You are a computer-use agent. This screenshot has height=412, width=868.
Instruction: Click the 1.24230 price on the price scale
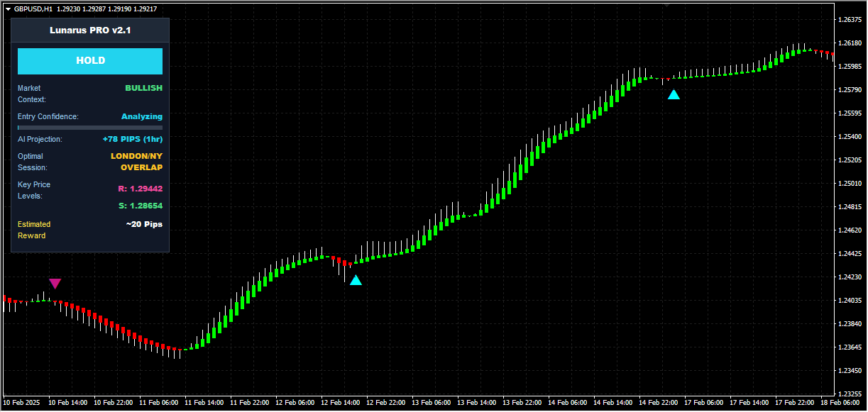(x=850, y=277)
